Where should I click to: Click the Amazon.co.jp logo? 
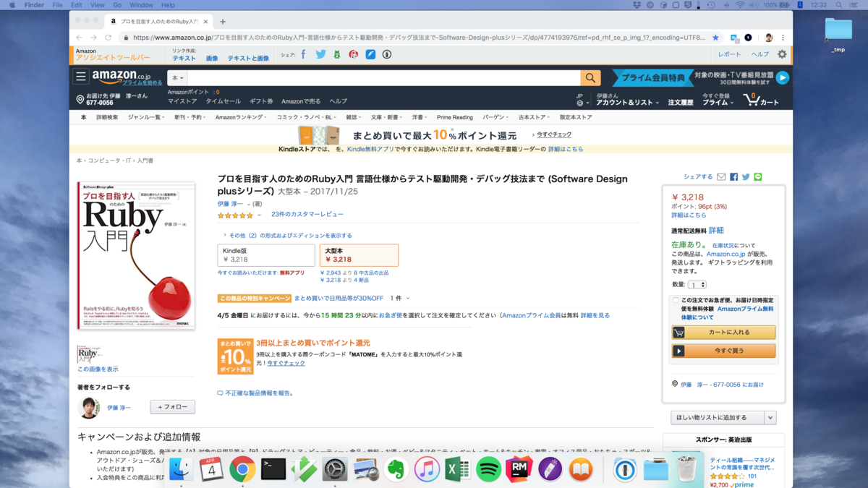tap(121, 75)
